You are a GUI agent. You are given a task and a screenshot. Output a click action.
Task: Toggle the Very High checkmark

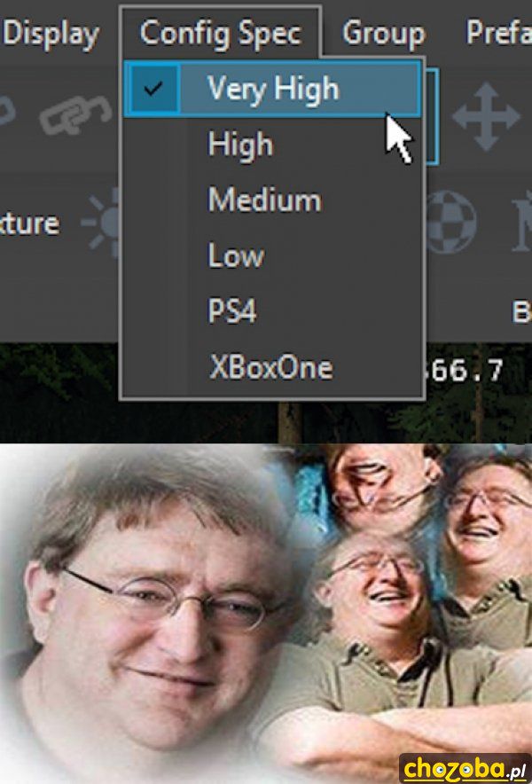153,89
